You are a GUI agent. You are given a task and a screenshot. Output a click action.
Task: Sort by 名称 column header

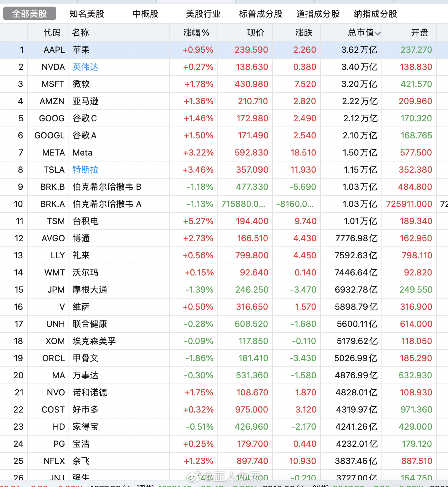(81, 33)
